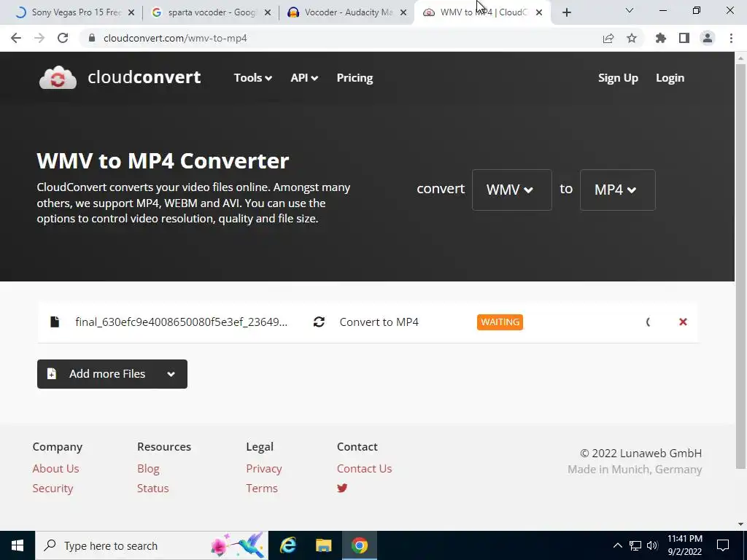Open the Extensions puzzle icon
This screenshot has height=560, width=747.
pos(661,38)
